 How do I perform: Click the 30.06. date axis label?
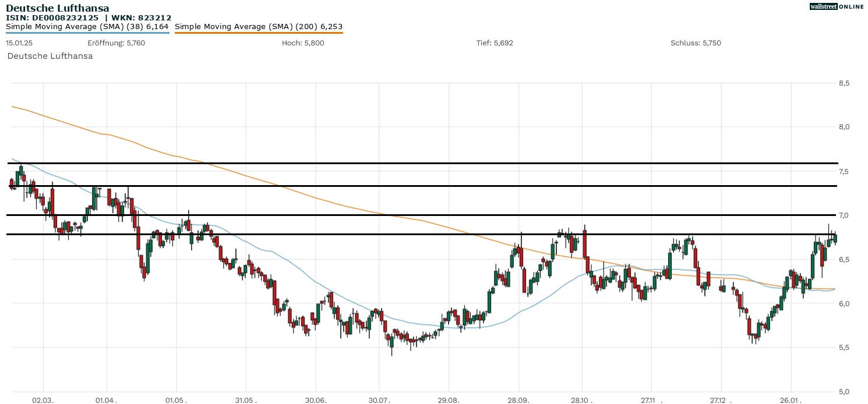coord(315,401)
